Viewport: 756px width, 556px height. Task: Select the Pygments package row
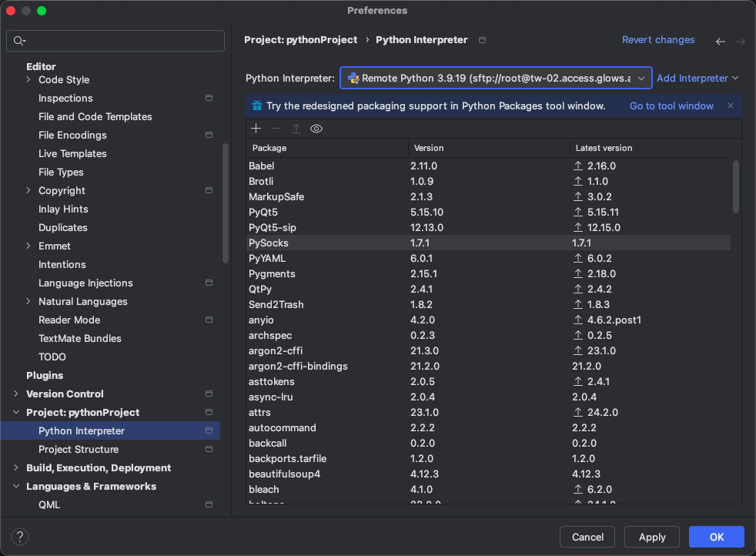click(488, 274)
